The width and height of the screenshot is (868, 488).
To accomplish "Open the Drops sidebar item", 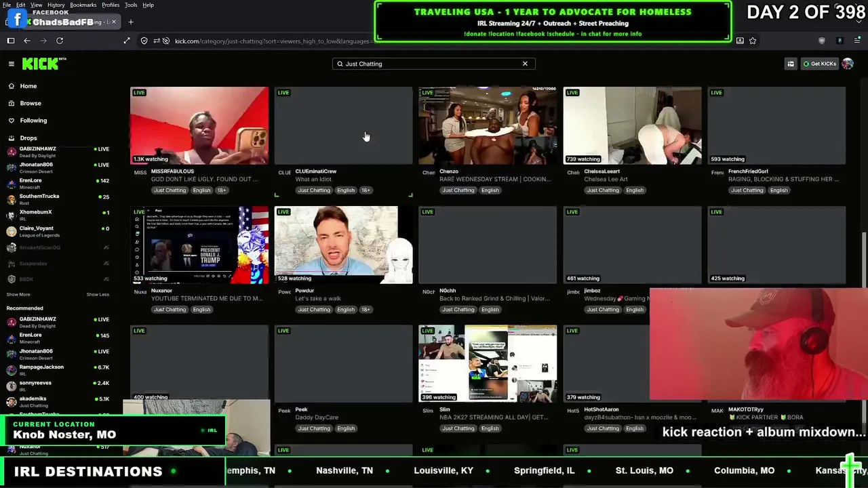I will coord(28,138).
